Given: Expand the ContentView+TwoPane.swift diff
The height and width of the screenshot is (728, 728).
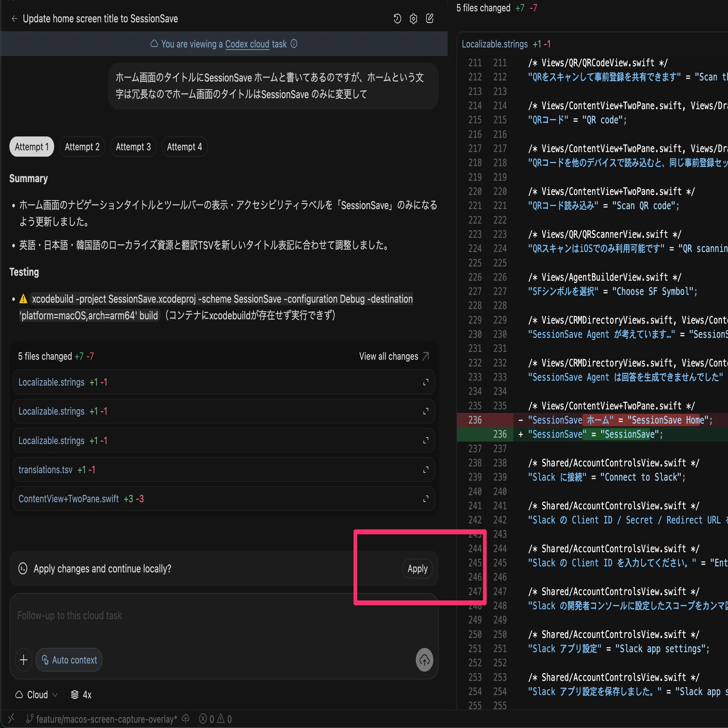Looking at the screenshot, I should (426, 499).
